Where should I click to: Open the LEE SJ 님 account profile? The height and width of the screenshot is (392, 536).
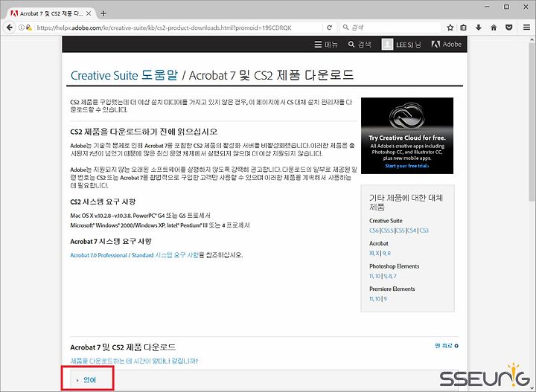[x=401, y=45]
